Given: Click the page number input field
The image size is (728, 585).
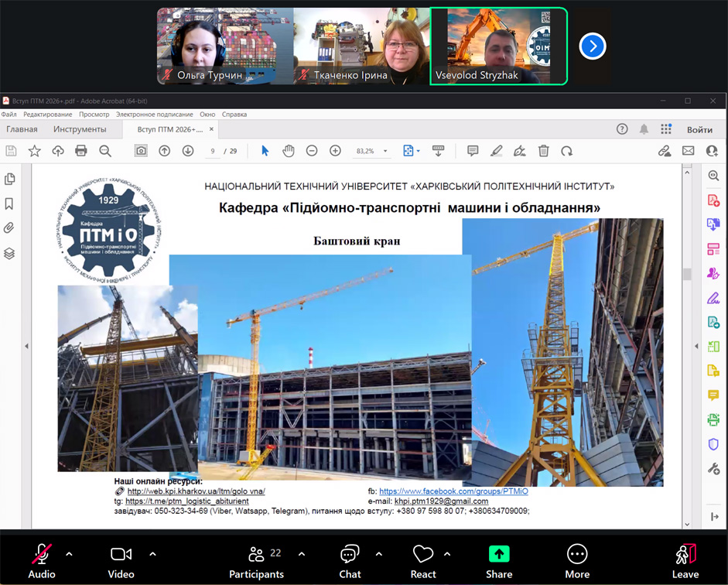Looking at the screenshot, I should point(212,151).
